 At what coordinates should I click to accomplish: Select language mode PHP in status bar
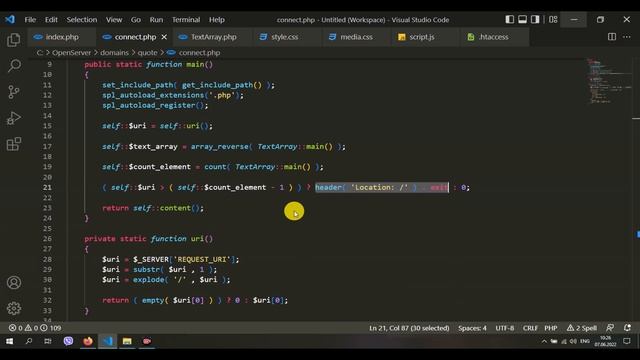551,328
